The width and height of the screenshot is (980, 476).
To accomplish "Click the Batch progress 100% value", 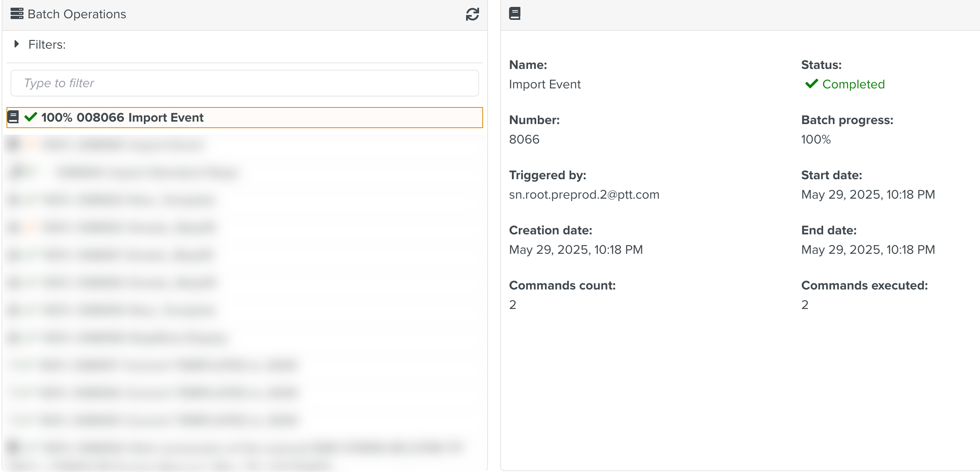I will pyautogui.click(x=815, y=139).
